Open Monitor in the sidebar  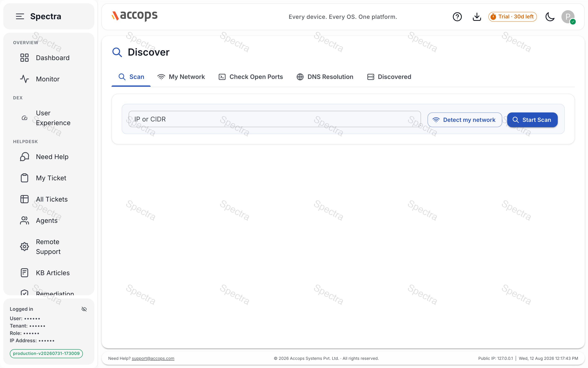point(49,79)
